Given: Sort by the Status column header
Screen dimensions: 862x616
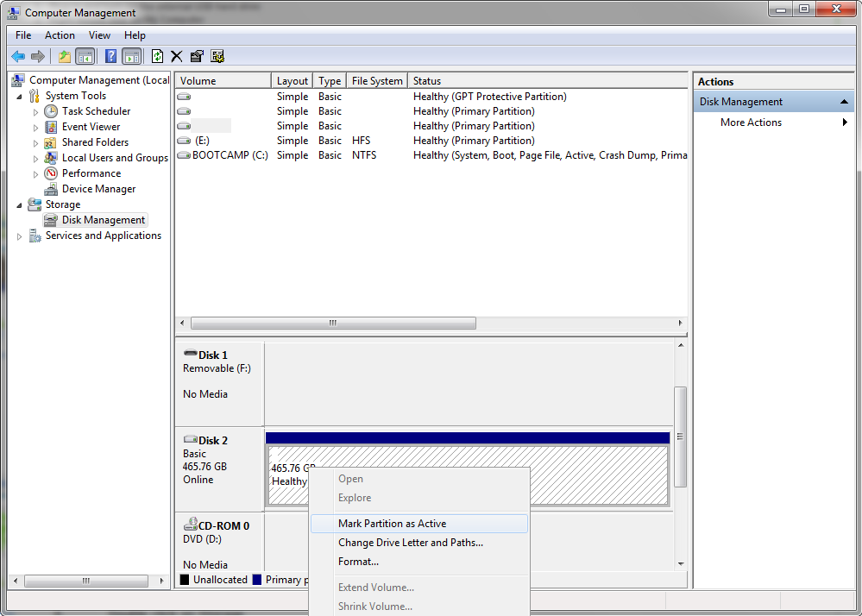Looking at the screenshot, I should click(x=548, y=81).
